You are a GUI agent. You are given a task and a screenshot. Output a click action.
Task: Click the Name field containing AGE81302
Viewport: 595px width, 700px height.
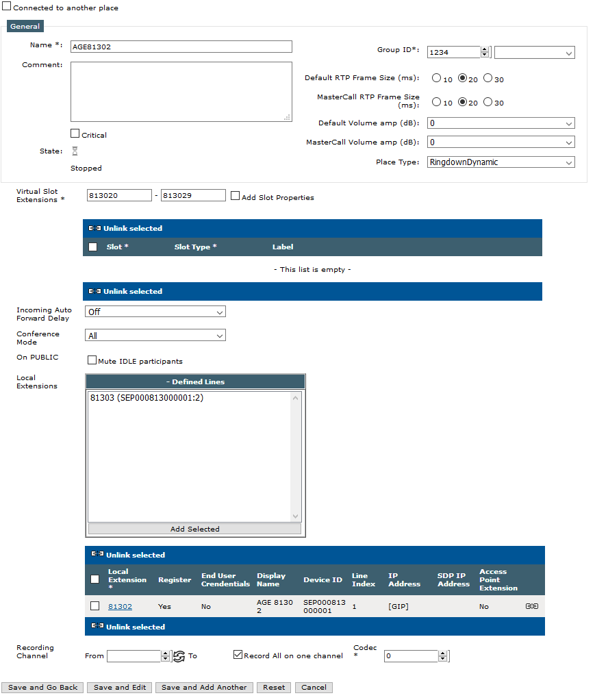tap(181, 47)
